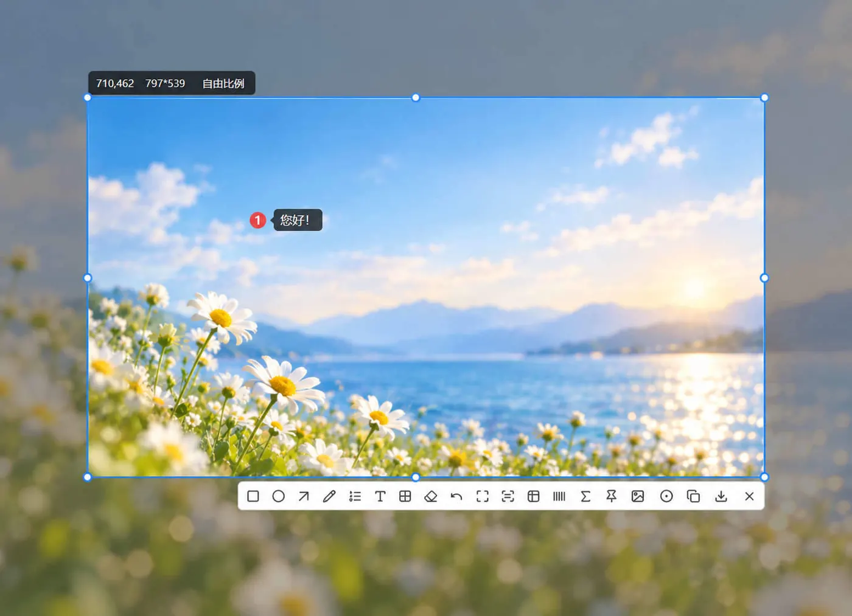Viewport: 852px width, 616px height.
Task: Click the top-middle selection handle
Action: pos(416,97)
